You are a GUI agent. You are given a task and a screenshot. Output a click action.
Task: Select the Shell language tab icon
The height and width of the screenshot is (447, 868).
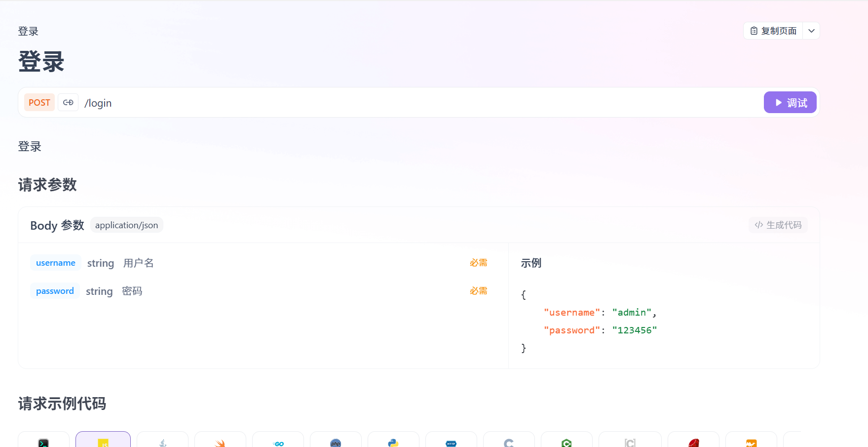[43, 442]
